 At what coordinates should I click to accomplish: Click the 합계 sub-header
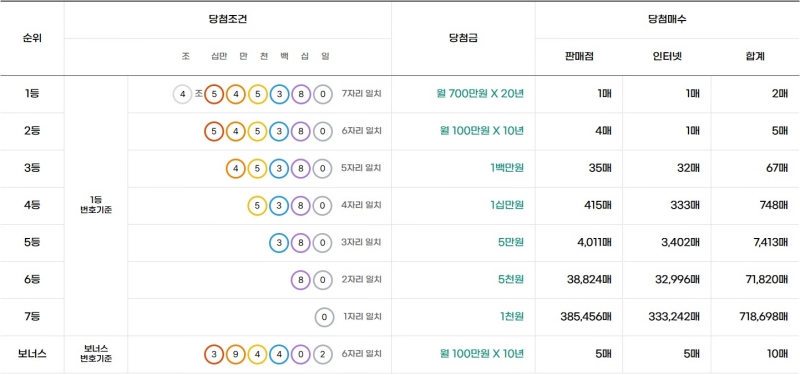click(755, 57)
